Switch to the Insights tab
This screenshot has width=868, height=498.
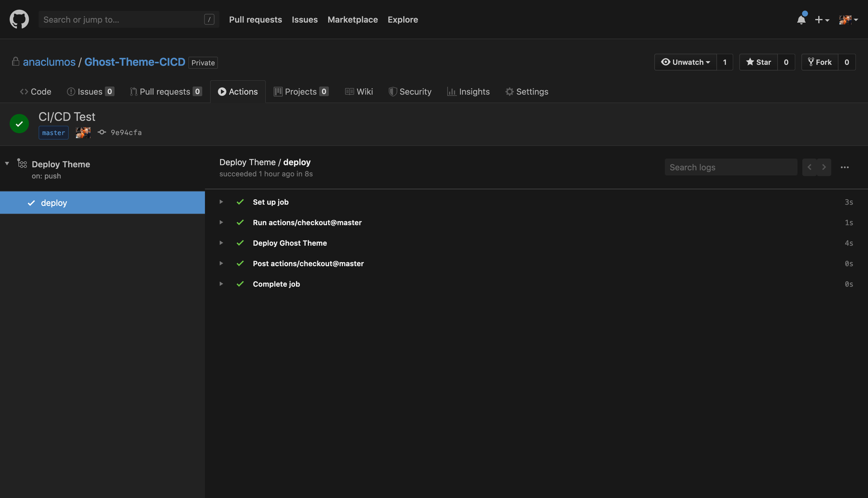coord(468,92)
